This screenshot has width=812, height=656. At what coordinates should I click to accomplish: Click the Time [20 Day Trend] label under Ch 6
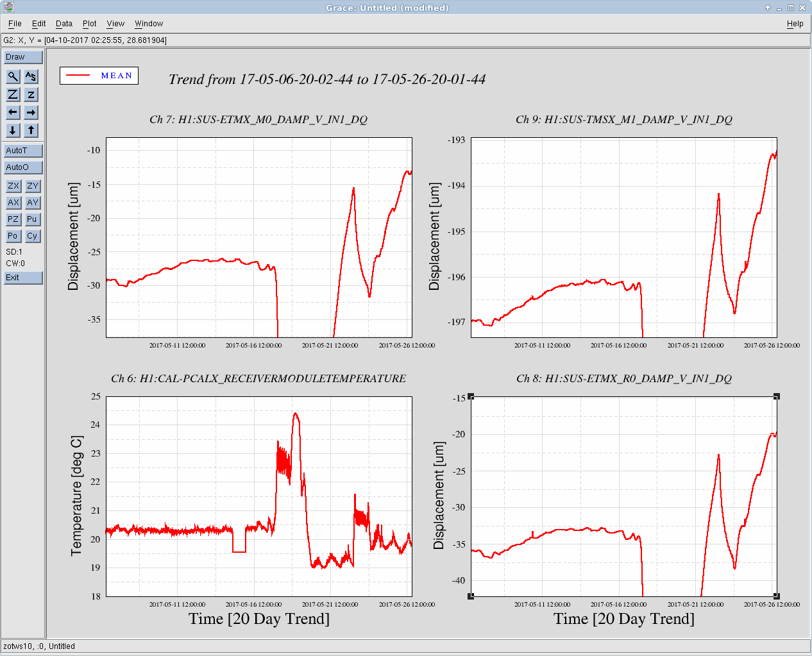click(259, 619)
